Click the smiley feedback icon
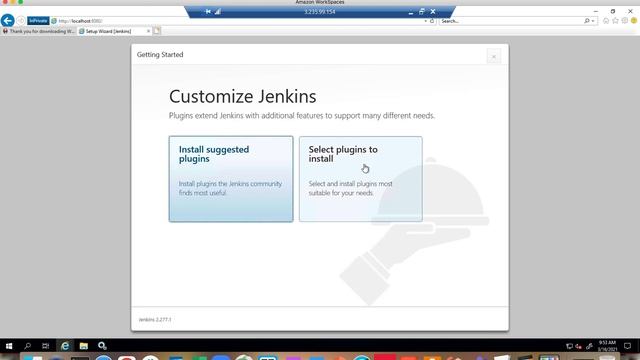Screen dimensions: 640x360 click(x=634, y=21)
